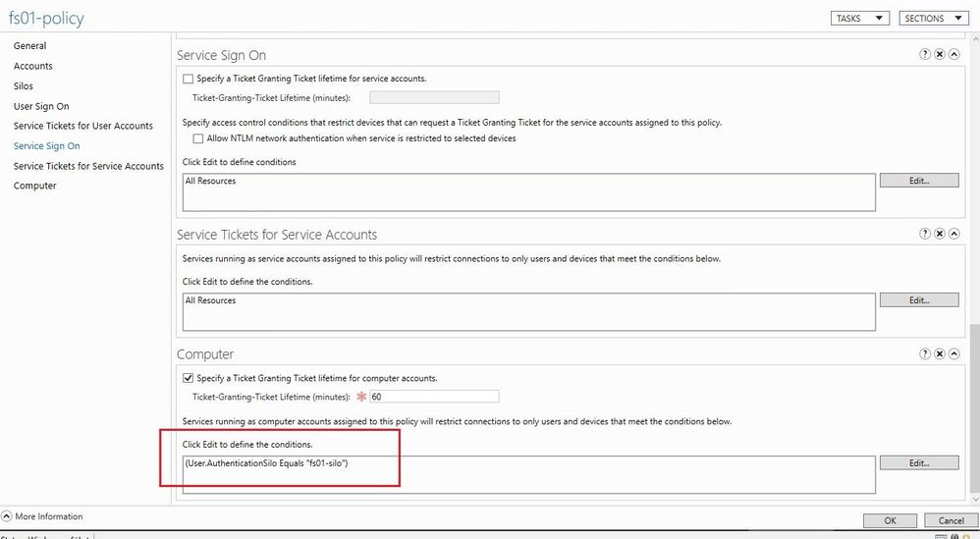Edit Service Sign On conditions
This screenshot has height=539, width=980.
point(919,181)
